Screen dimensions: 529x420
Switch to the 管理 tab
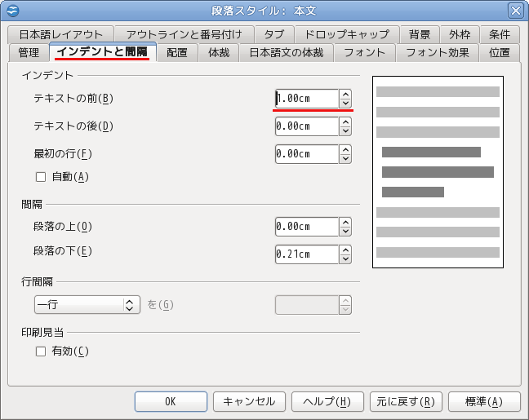coord(29,52)
